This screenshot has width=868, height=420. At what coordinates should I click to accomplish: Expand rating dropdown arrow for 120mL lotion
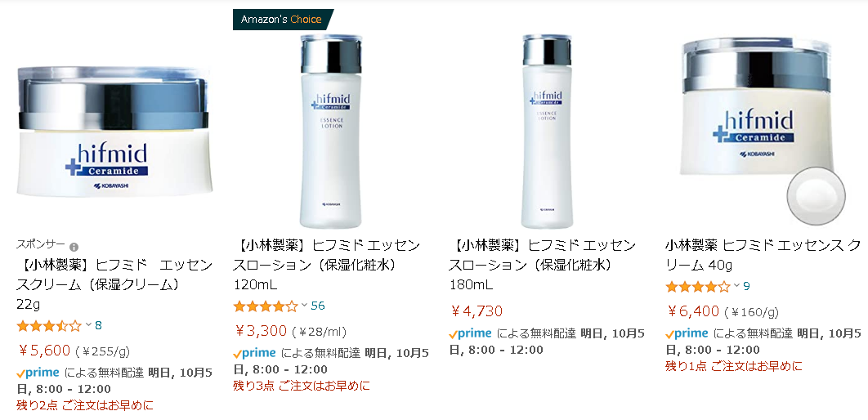pyautogui.click(x=305, y=305)
